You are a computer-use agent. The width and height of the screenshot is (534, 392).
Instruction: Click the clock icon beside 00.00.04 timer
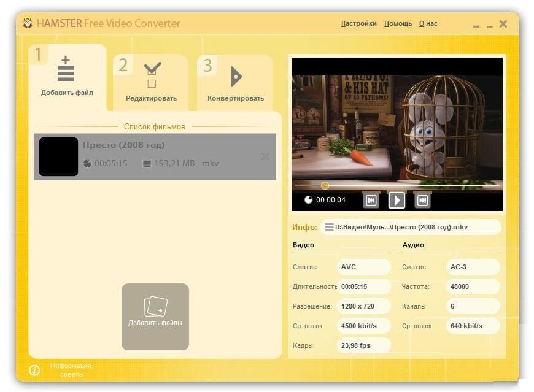pyautogui.click(x=308, y=200)
